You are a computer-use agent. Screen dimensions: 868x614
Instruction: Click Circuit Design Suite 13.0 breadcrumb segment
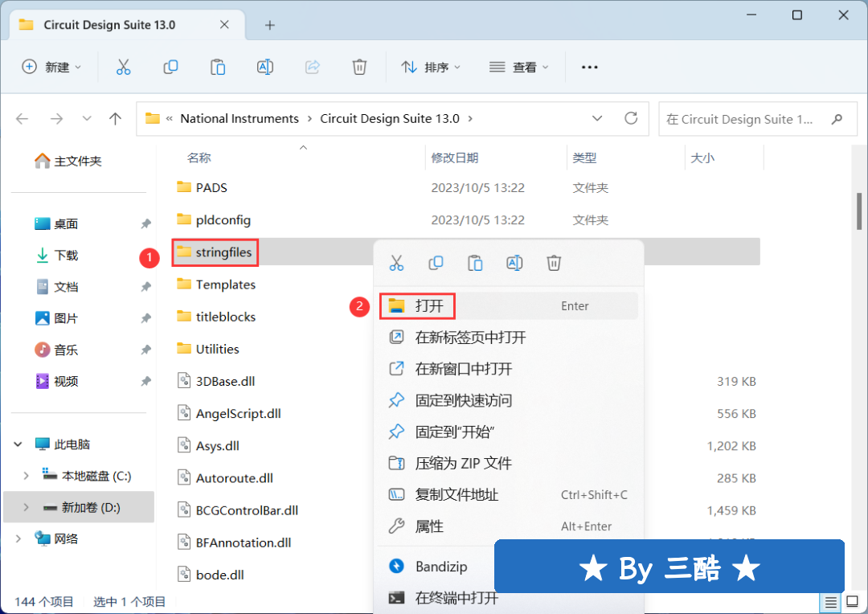390,118
